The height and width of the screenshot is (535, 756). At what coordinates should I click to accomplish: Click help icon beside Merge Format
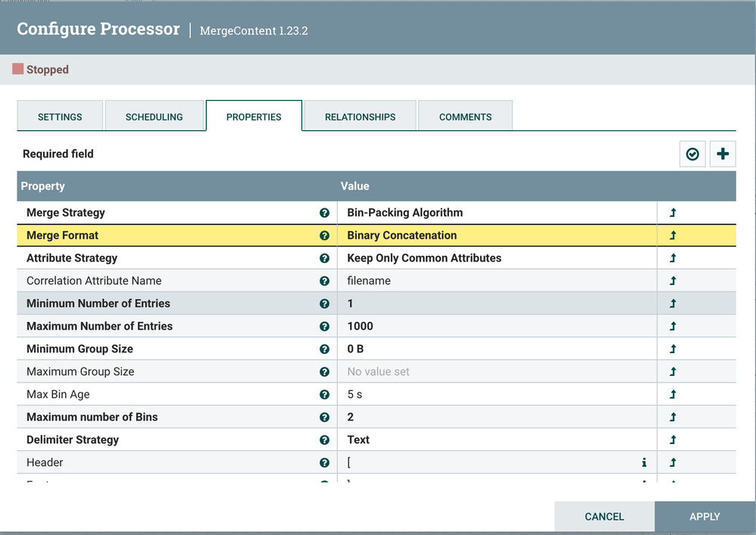(325, 236)
